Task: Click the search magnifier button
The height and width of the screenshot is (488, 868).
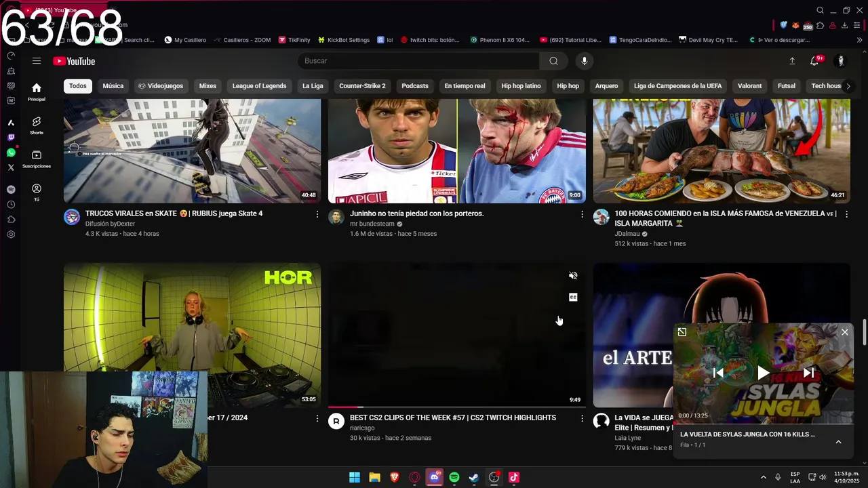Action: (x=553, y=61)
